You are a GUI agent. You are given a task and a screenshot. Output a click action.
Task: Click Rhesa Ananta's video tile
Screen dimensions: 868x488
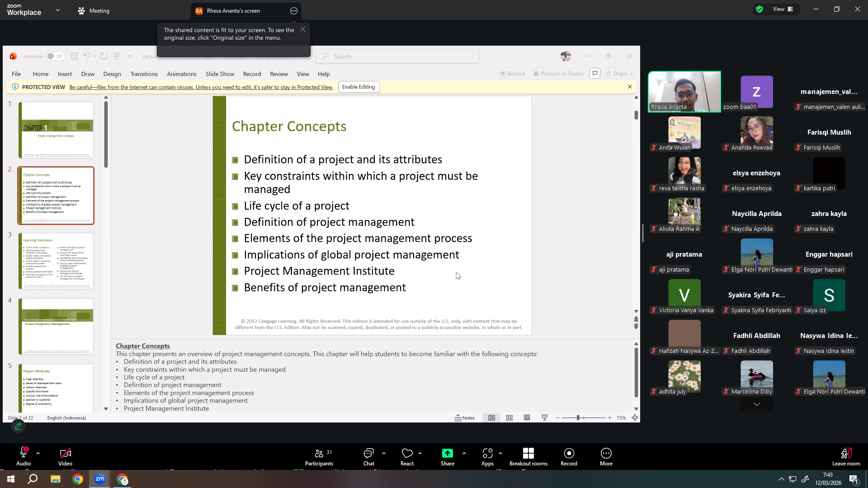(x=684, y=92)
